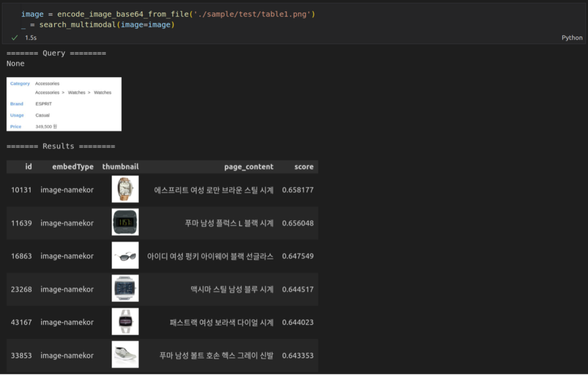Click score value 0.647549

click(x=298, y=256)
